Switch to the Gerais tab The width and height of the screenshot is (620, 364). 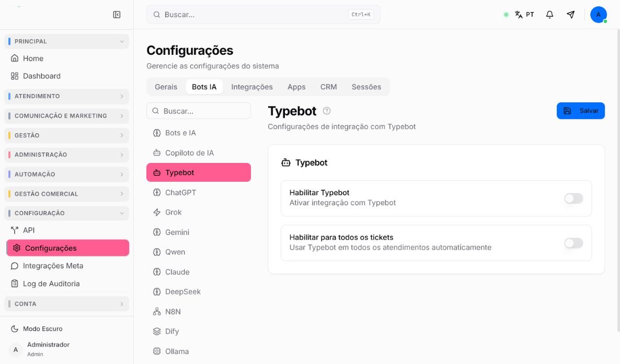pyautogui.click(x=166, y=87)
